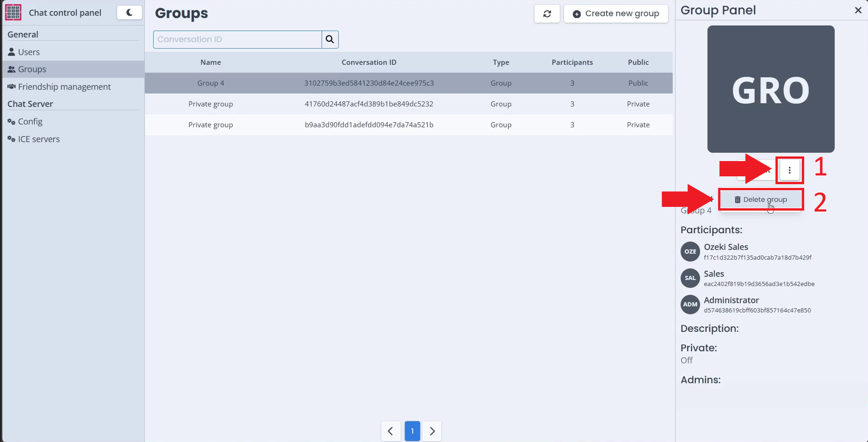Go to the next page arrow

(432, 431)
